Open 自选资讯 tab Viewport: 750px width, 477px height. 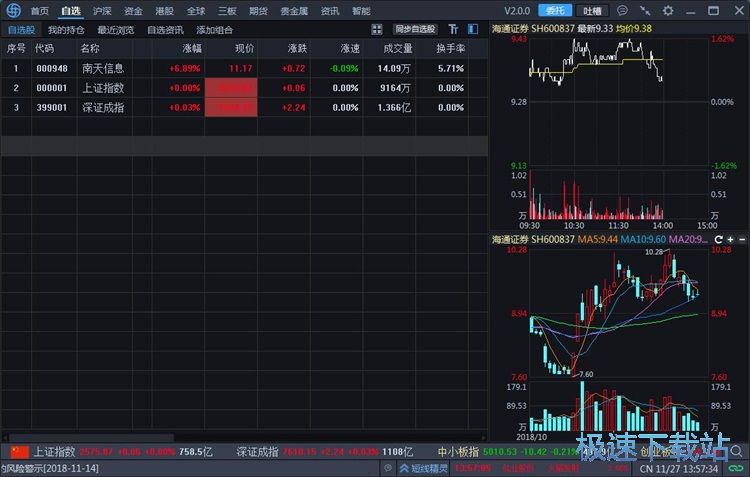click(x=165, y=30)
